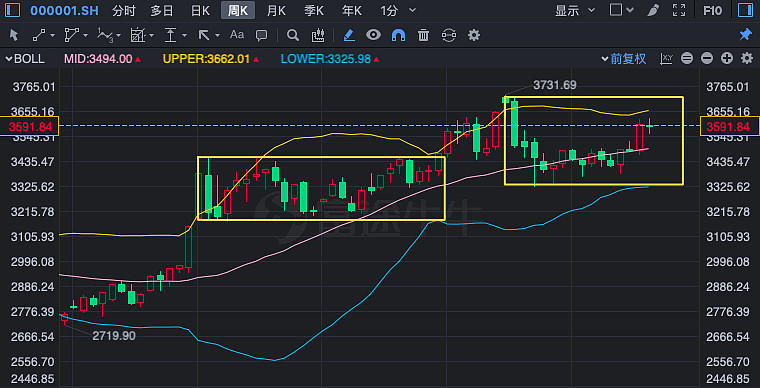Activate the magnet snap tool
This screenshot has width=760, height=388.
(398, 35)
